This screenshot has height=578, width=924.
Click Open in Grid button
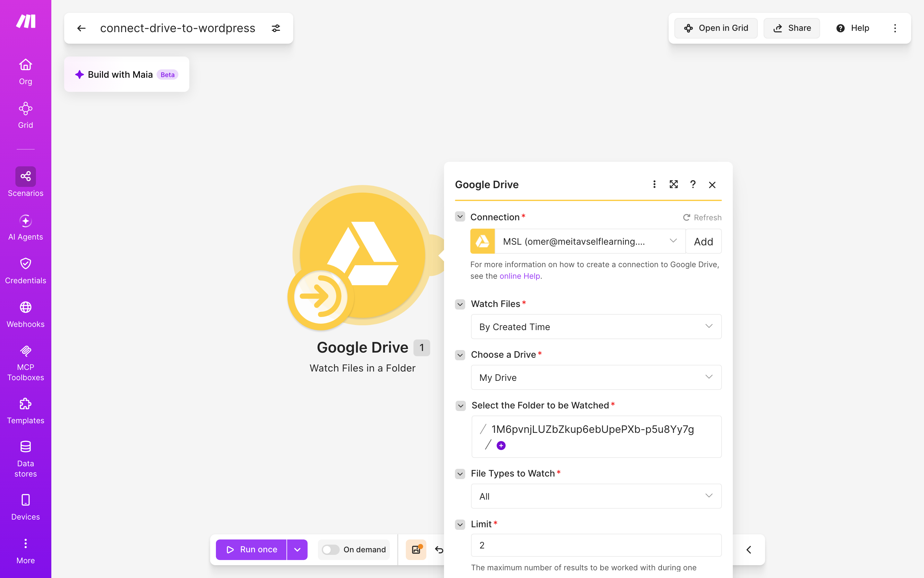click(716, 28)
